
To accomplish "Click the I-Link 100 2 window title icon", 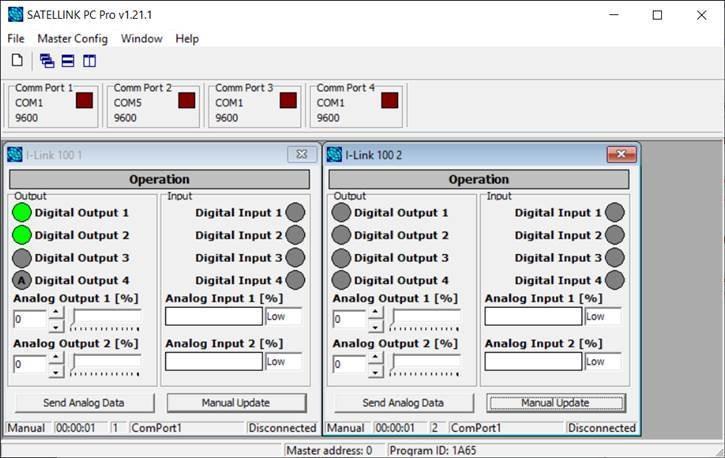I will click(x=335, y=155).
